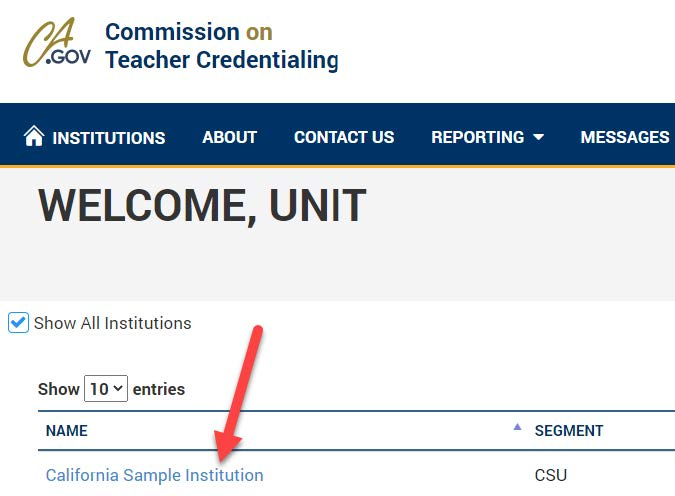The width and height of the screenshot is (675, 496).
Task: Select the INSTITUTIONS navigation label
Action: 108,138
